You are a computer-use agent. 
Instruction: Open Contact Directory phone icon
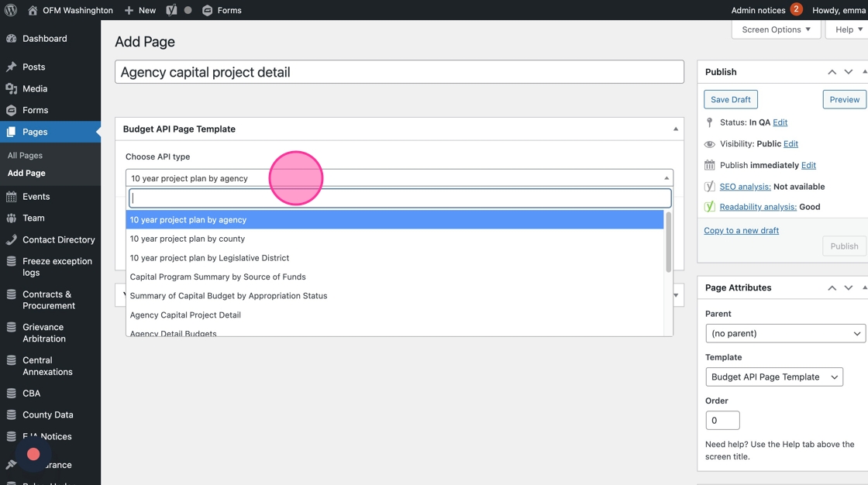click(11, 240)
